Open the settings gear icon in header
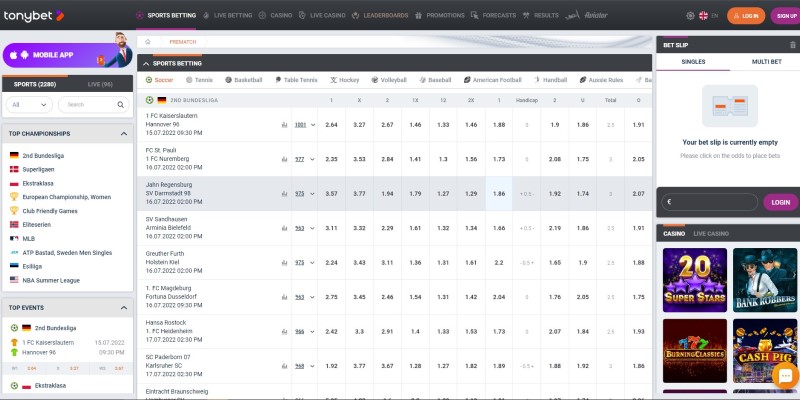Viewport: 800px width, 400px height. coord(690,16)
